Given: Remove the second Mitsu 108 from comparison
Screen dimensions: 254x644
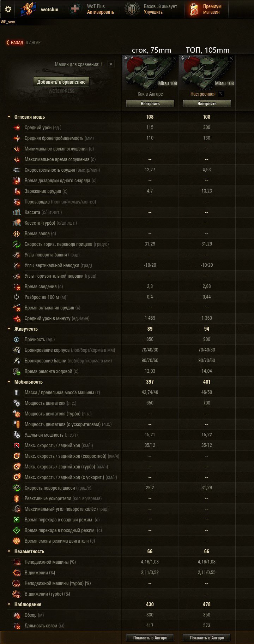Looking at the screenshot, I should point(231,58).
